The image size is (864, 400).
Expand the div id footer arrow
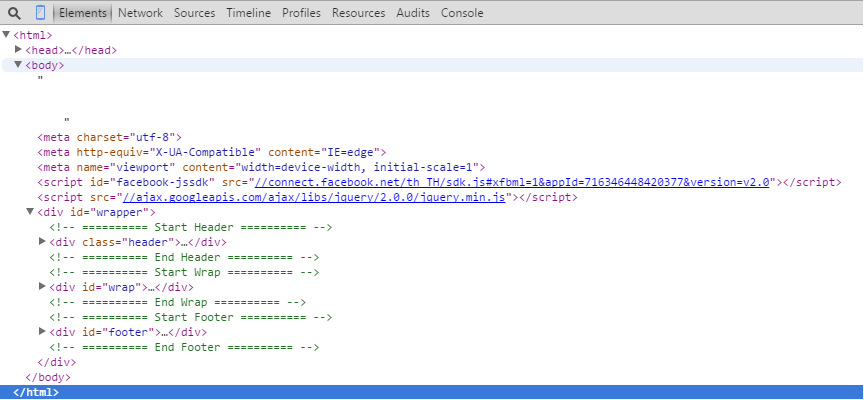coord(42,331)
